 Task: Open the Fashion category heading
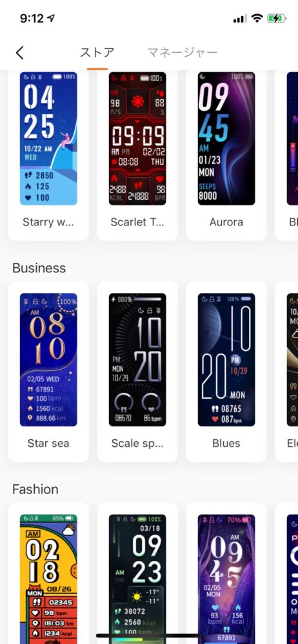pos(35,489)
